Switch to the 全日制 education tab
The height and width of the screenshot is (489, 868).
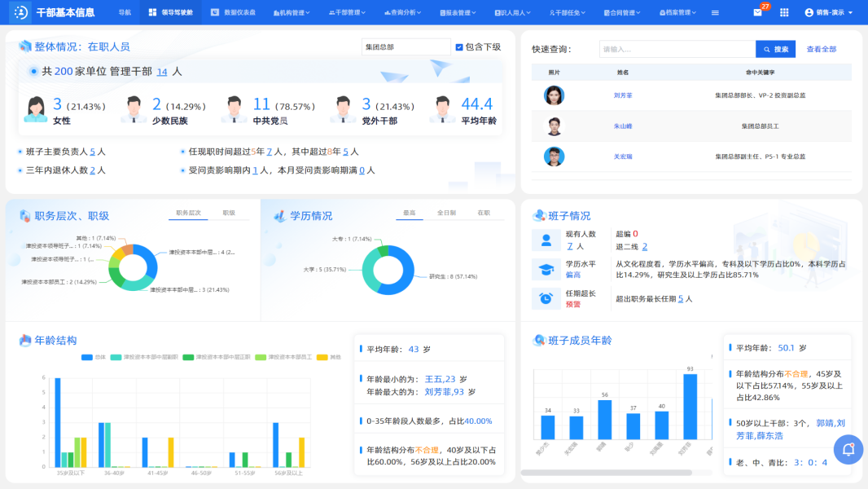point(446,214)
